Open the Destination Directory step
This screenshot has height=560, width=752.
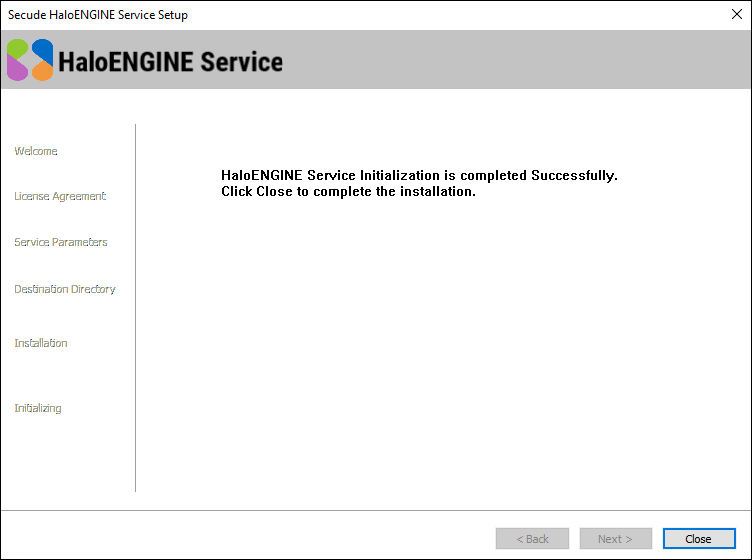pyautogui.click(x=65, y=289)
